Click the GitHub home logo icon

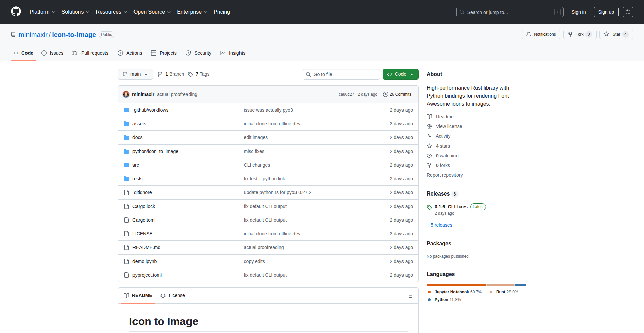[16, 12]
